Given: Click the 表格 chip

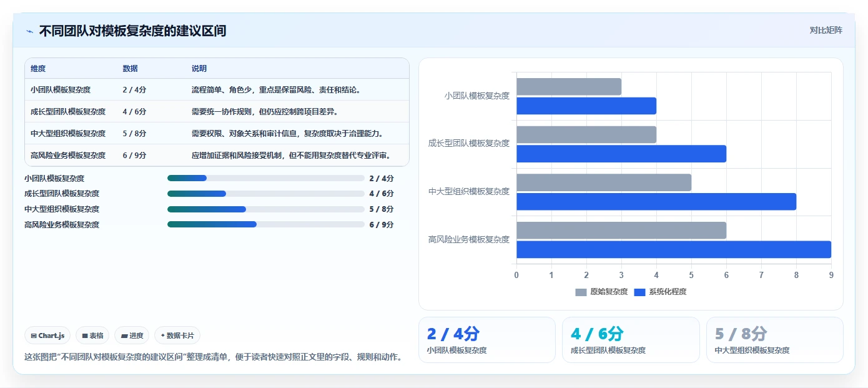Looking at the screenshot, I should [x=92, y=336].
